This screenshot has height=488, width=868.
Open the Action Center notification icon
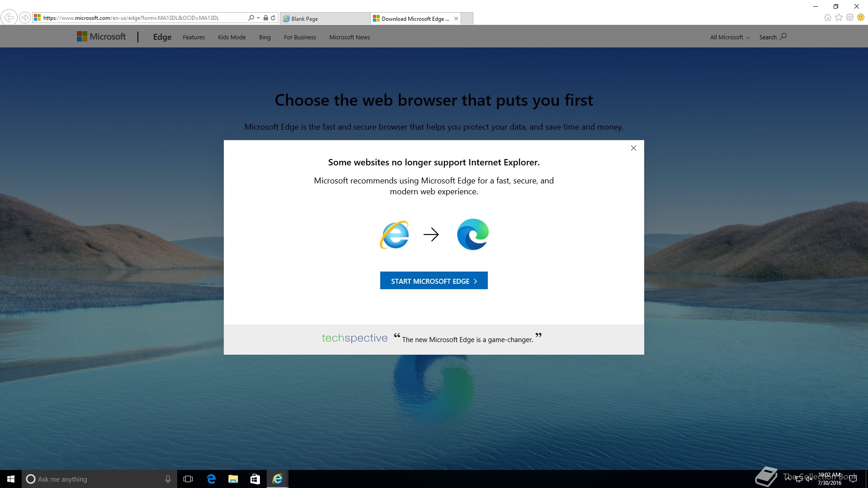(853, 479)
